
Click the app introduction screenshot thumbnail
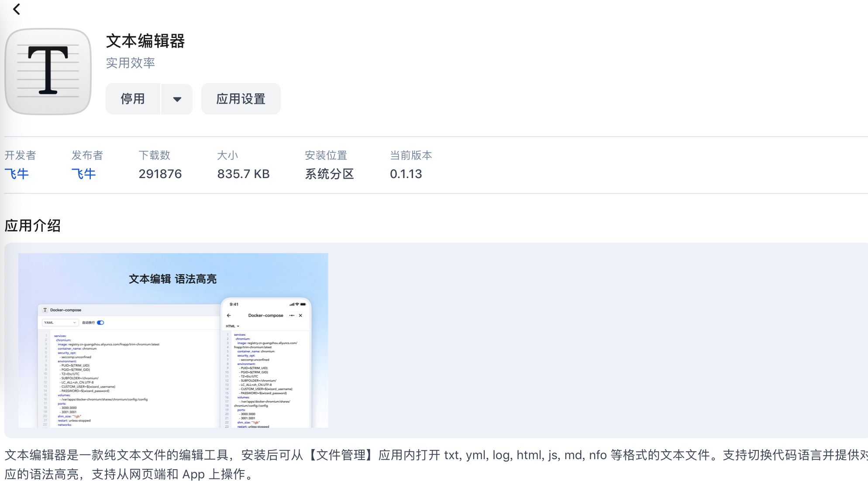(173, 340)
